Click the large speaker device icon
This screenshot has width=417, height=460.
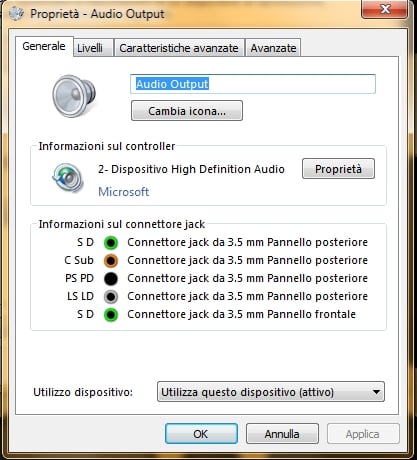coord(74,96)
